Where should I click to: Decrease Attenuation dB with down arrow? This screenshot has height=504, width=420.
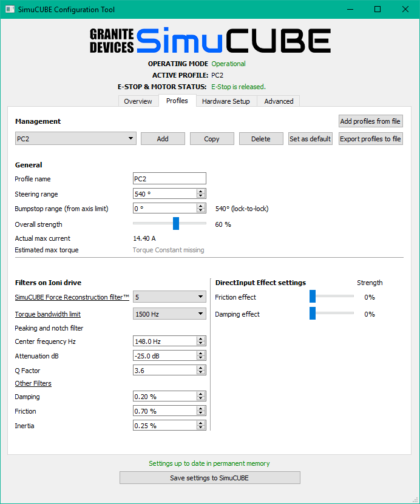coord(201,358)
